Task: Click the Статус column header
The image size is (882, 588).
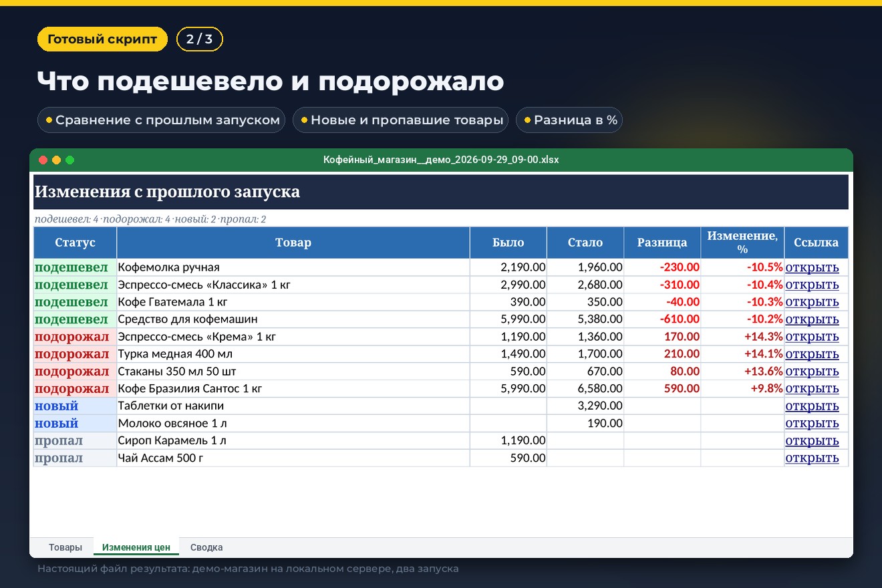Action: [x=76, y=243]
